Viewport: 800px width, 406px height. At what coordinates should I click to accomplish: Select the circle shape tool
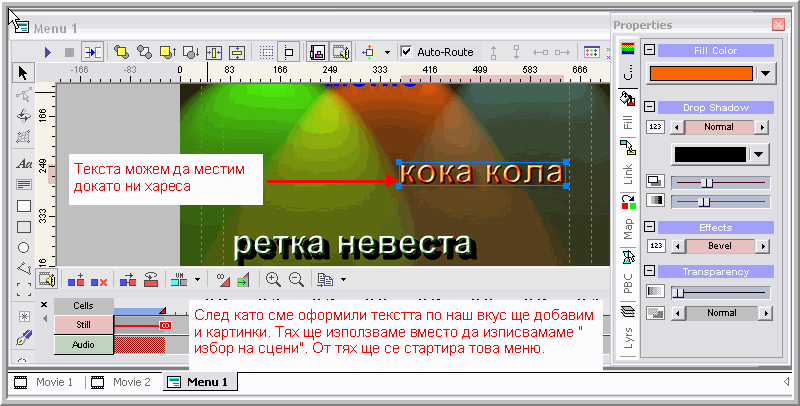23,247
